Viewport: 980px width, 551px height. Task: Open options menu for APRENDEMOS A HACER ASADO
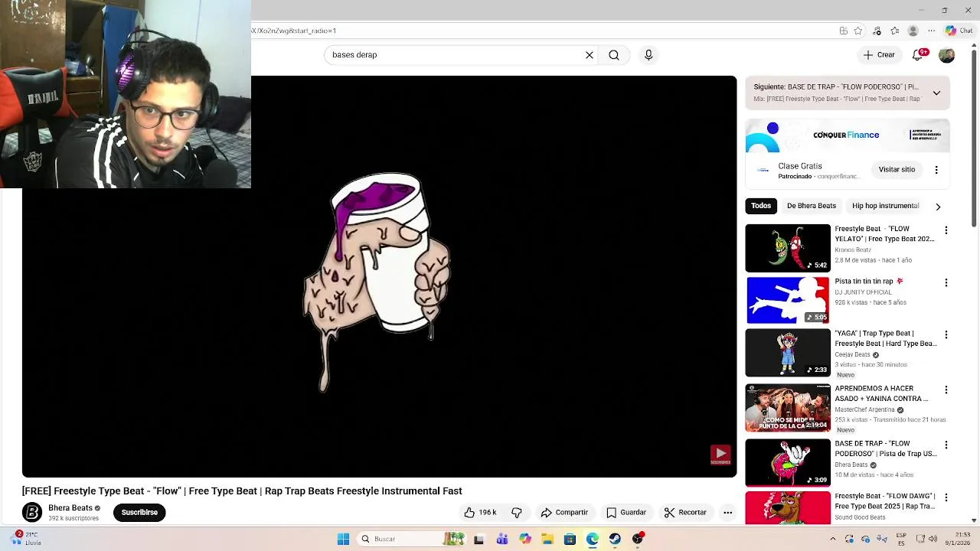(x=946, y=390)
